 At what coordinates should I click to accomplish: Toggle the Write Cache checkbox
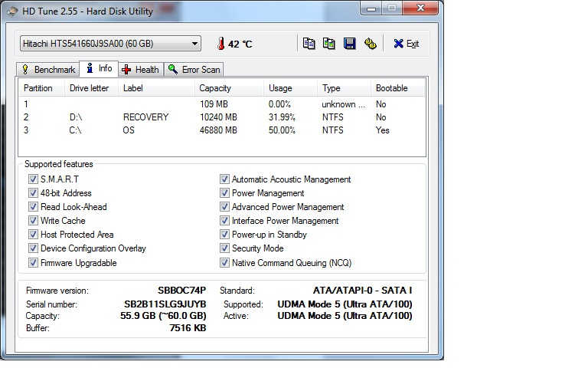(x=33, y=221)
